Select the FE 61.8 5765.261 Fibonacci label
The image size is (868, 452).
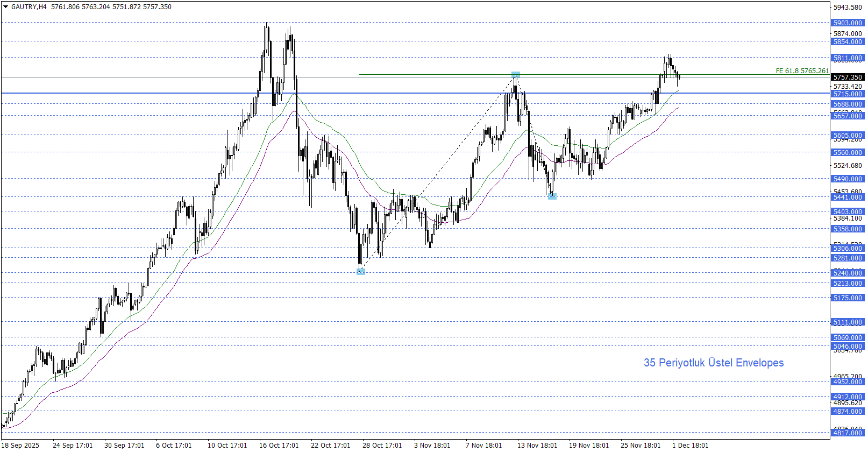[802, 71]
